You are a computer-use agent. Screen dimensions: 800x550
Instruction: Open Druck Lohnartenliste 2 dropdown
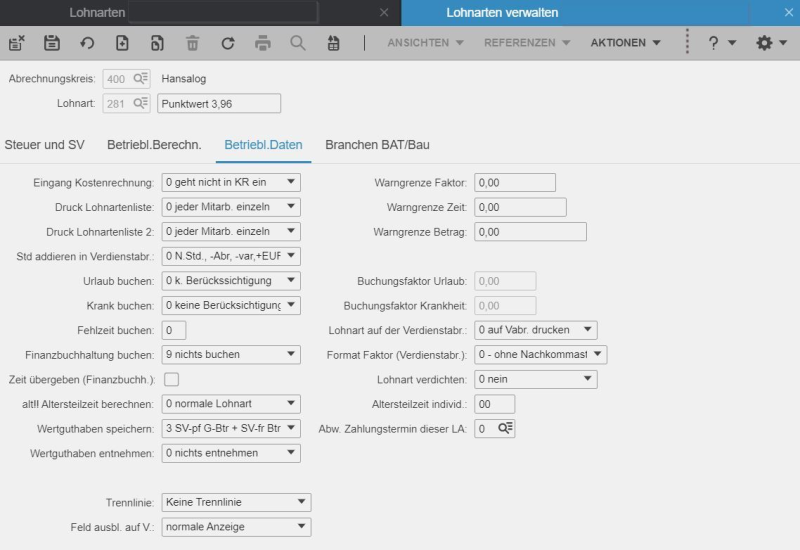point(231,231)
